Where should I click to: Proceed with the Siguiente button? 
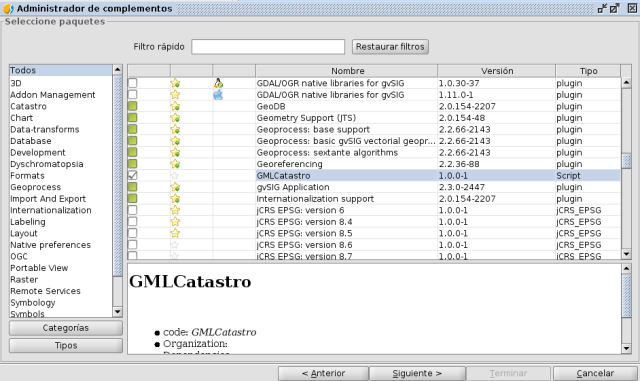417,373
